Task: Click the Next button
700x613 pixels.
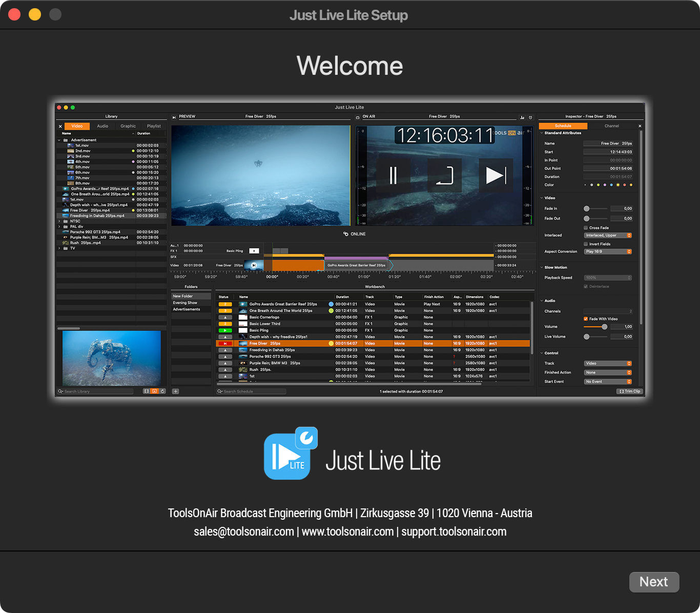Action: click(654, 582)
